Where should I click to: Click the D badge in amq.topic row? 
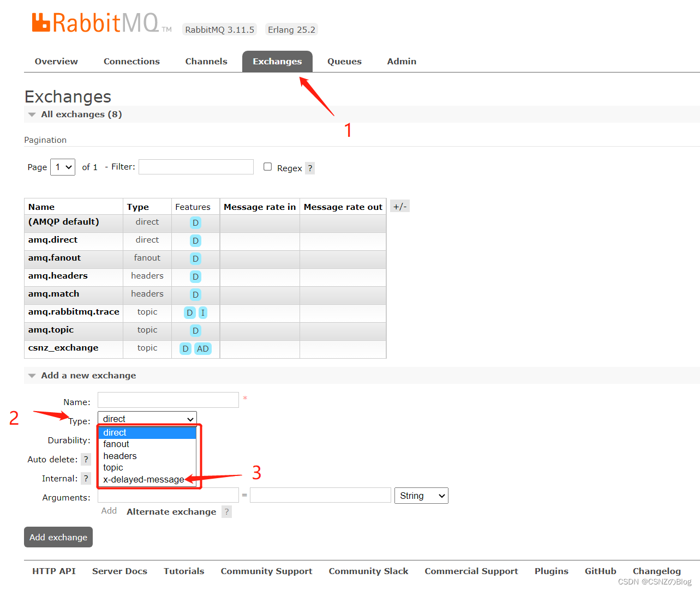pos(195,330)
